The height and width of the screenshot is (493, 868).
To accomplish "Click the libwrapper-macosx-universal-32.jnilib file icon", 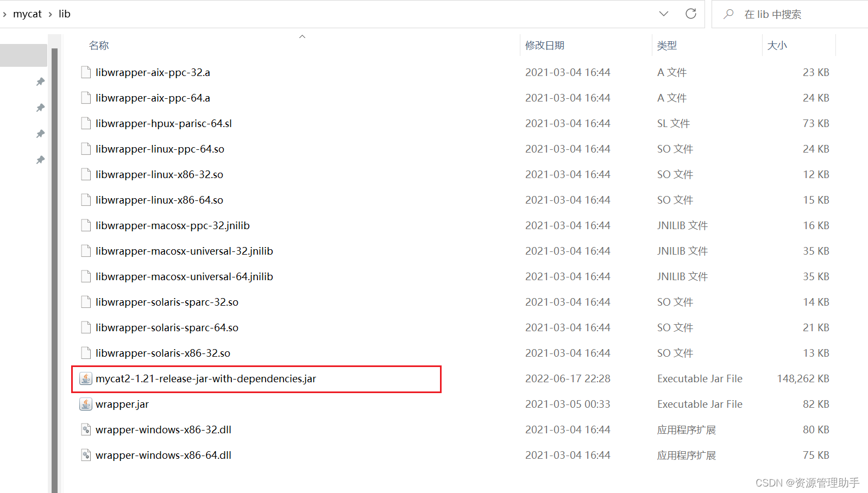I will click(86, 251).
